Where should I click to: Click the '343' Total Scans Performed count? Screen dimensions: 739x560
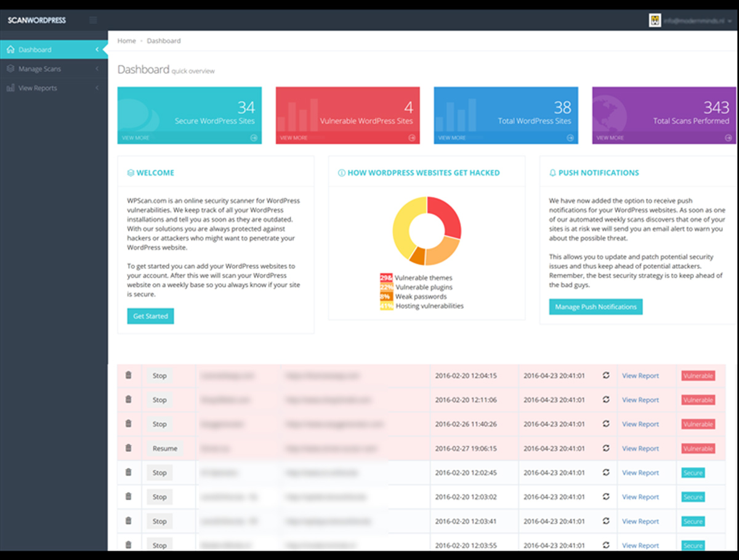[x=716, y=108]
